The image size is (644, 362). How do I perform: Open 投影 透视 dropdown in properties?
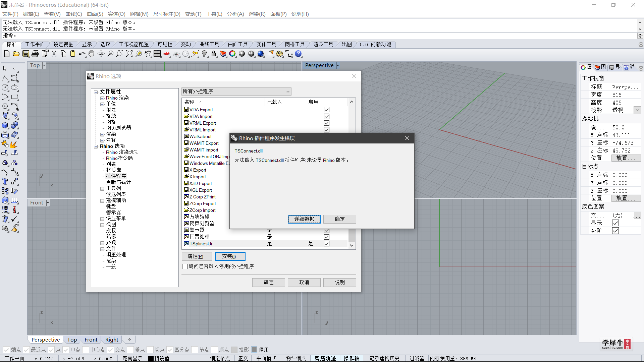[637, 110]
